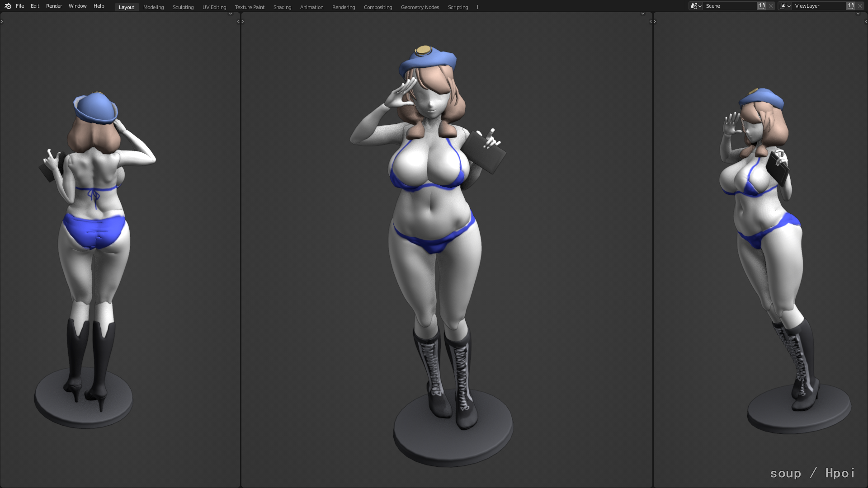The image size is (868, 488).
Task: Click the remove ViewLayer X icon
Action: (860, 6)
